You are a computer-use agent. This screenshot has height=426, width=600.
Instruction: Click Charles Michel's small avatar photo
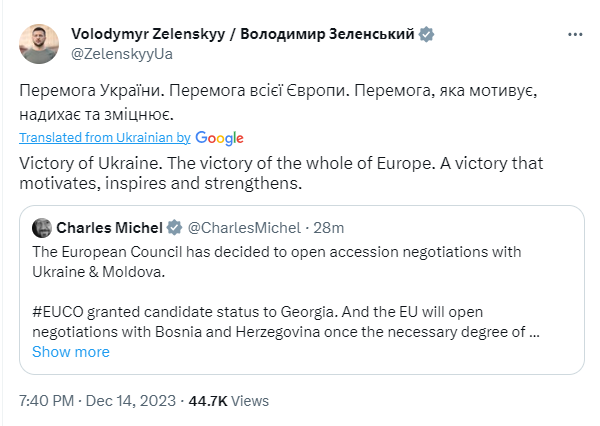(x=42, y=227)
